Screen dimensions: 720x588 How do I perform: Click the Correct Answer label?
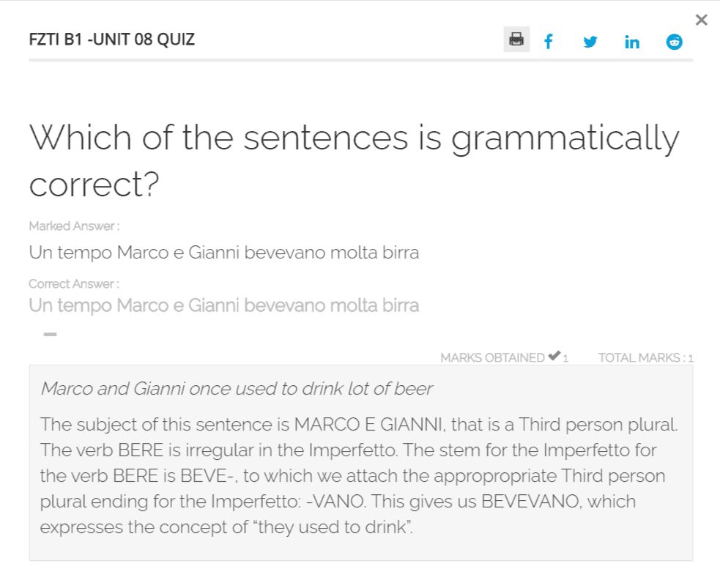point(74,284)
